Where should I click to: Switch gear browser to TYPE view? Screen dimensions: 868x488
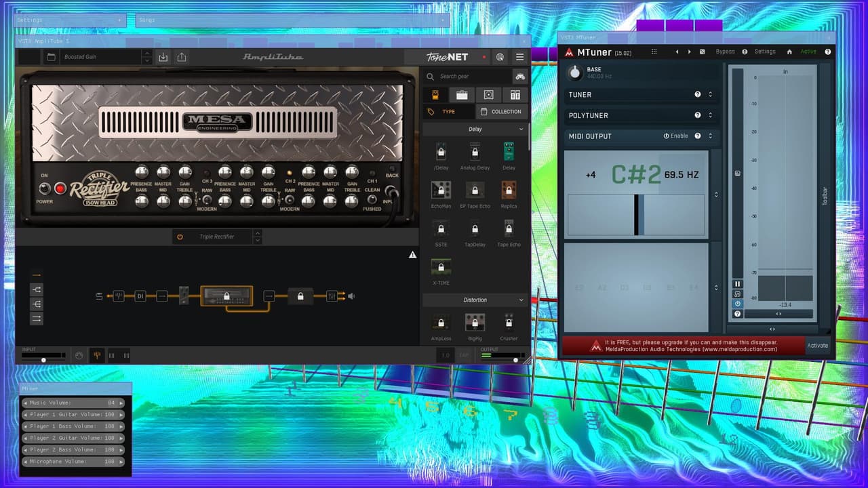[x=448, y=112]
